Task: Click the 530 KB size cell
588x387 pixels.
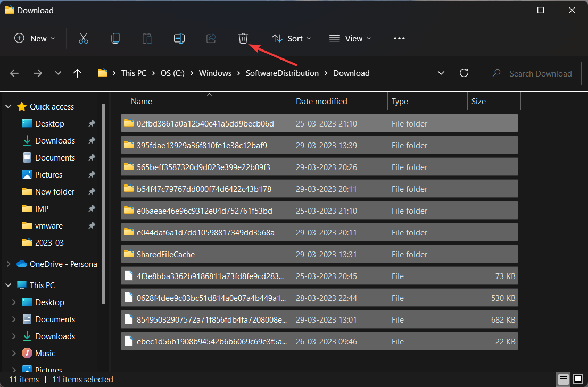Action: [x=503, y=298]
